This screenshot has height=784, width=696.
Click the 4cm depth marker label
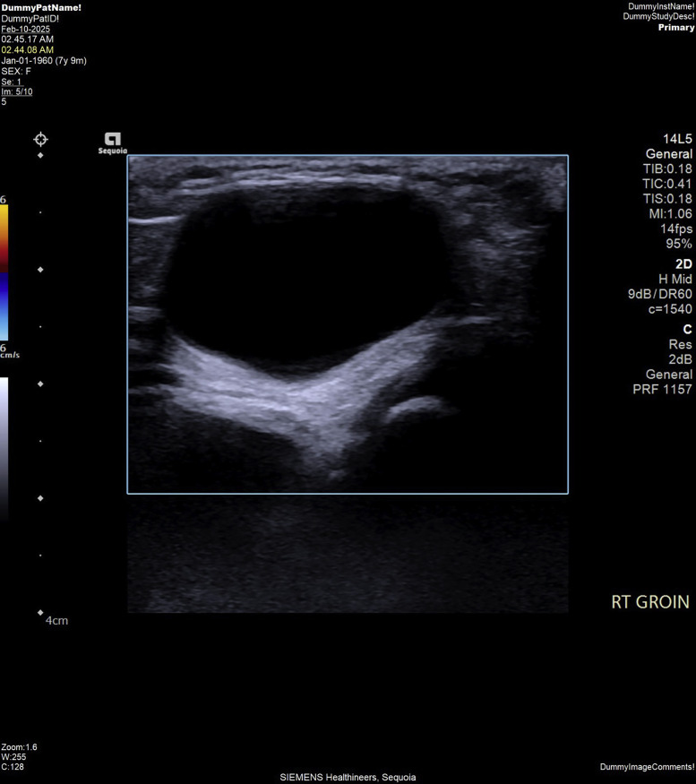(x=56, y=621)
